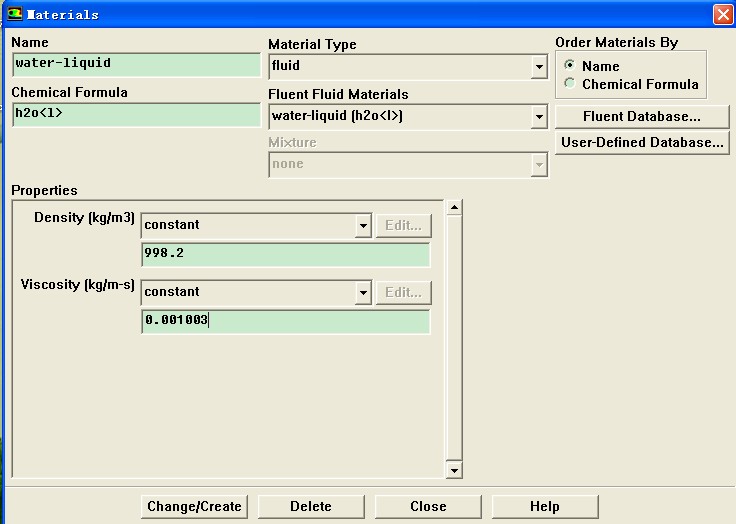
Task: Expand the Fluent Fluid Materials dropdown
Action: 539,116
